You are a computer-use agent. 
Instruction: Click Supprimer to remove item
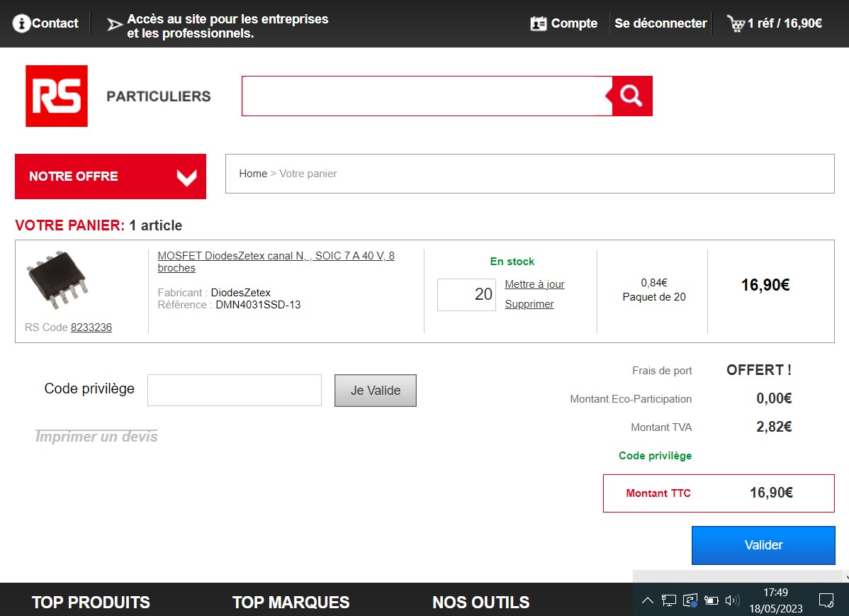529,304
